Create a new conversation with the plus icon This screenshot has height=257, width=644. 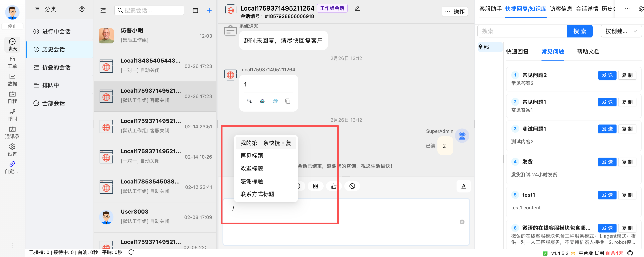click(x=209, y=10)
